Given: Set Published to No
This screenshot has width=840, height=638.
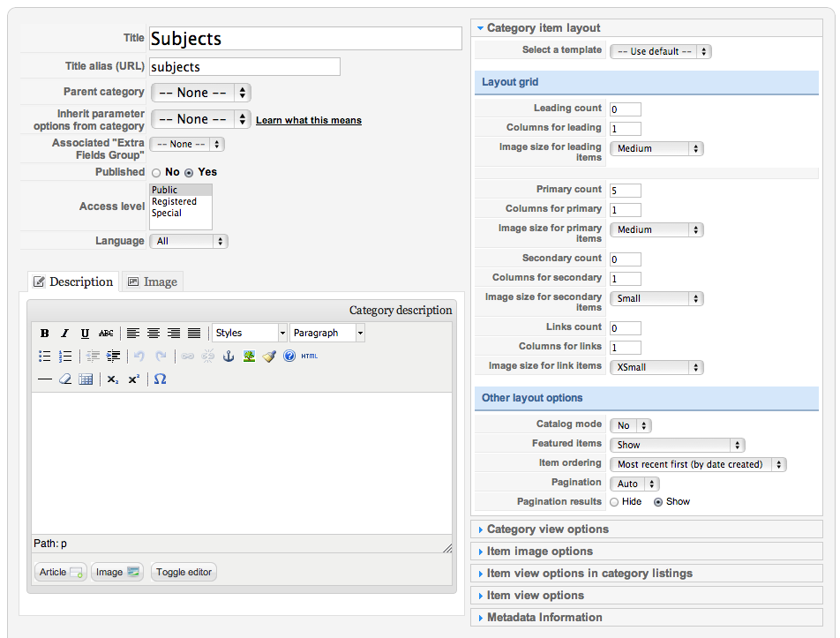Looking at the screenshot, I should pyautogui.click(x=156, y=172).
